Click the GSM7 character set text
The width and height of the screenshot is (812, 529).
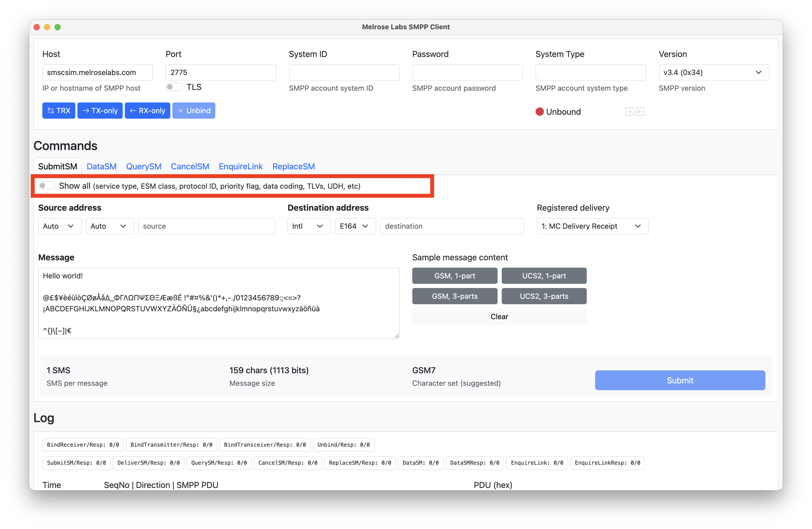point(424,370)
